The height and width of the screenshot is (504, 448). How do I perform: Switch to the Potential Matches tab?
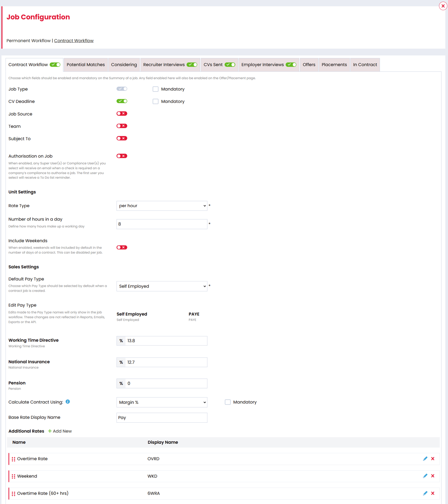[x=86, y=64]
